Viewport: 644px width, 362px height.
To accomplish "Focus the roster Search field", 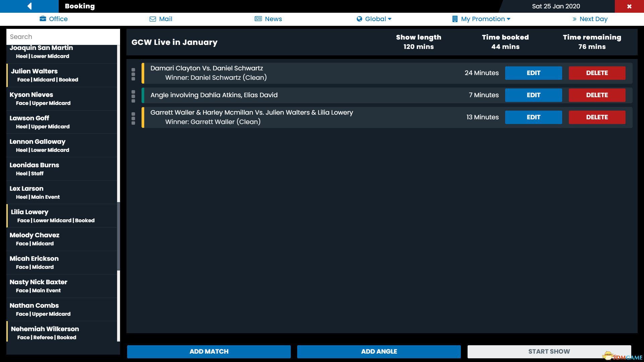I will (63, 37).
